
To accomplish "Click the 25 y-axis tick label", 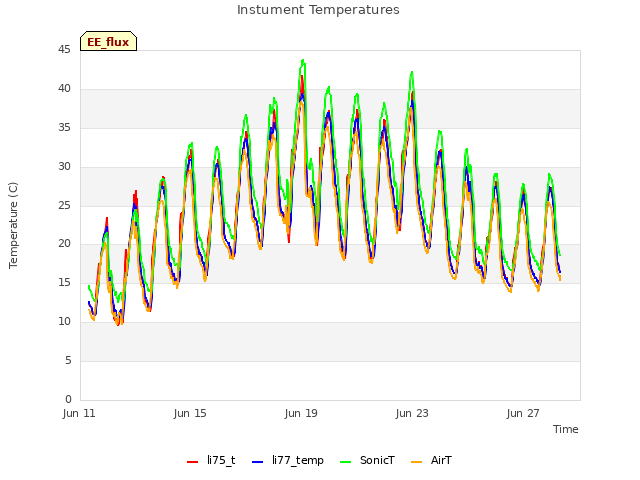I will point(64,205).
